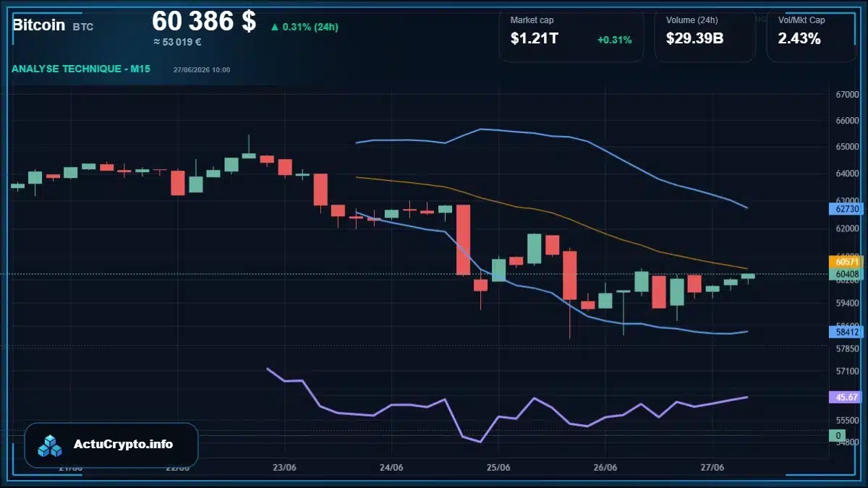Viewport: 868px width, 488px height.
Task: Click the 27/06 date axis label
Action: point(712,467)
